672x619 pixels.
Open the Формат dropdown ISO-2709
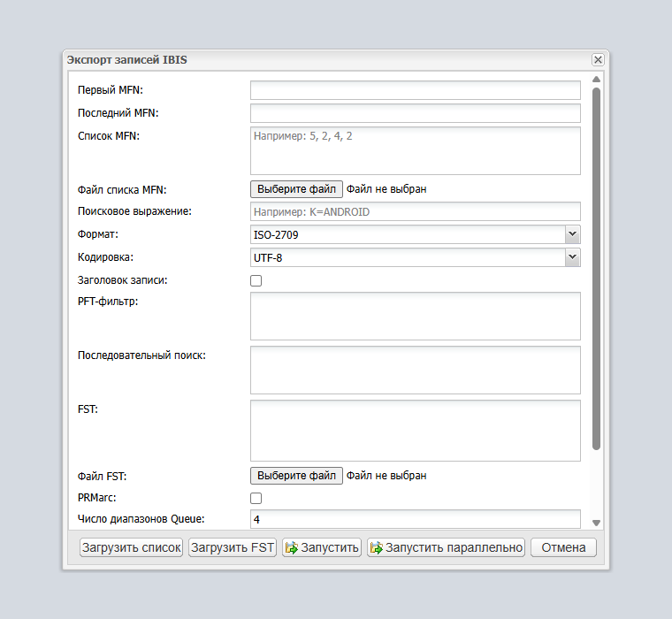pyautogui.click(x=416, y=234)
